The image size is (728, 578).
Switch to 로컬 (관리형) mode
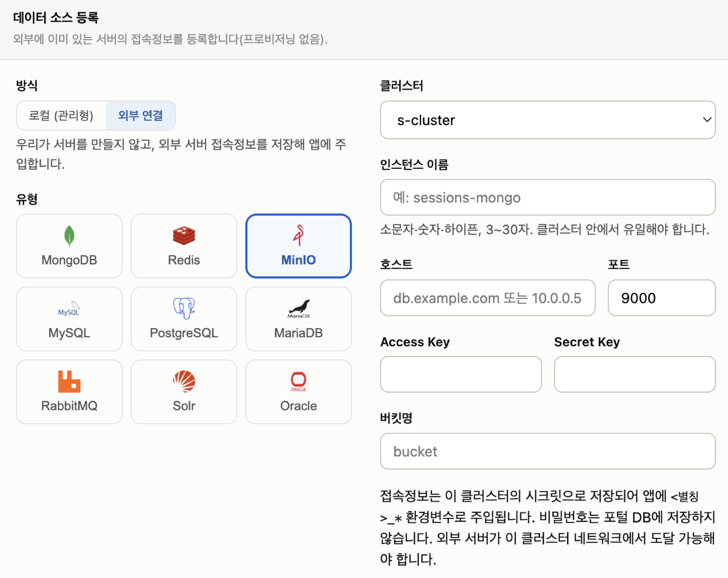pos(61,116)
